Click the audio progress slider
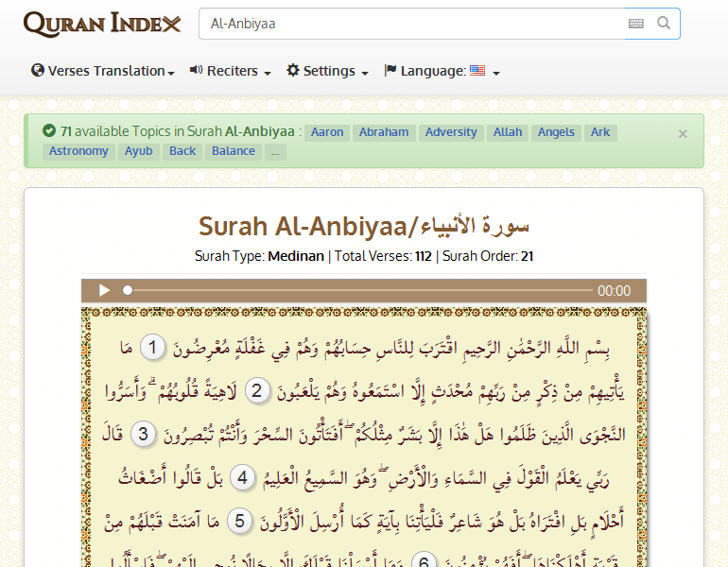This screenshot has width=728, height=567. (x=359, y=291)
